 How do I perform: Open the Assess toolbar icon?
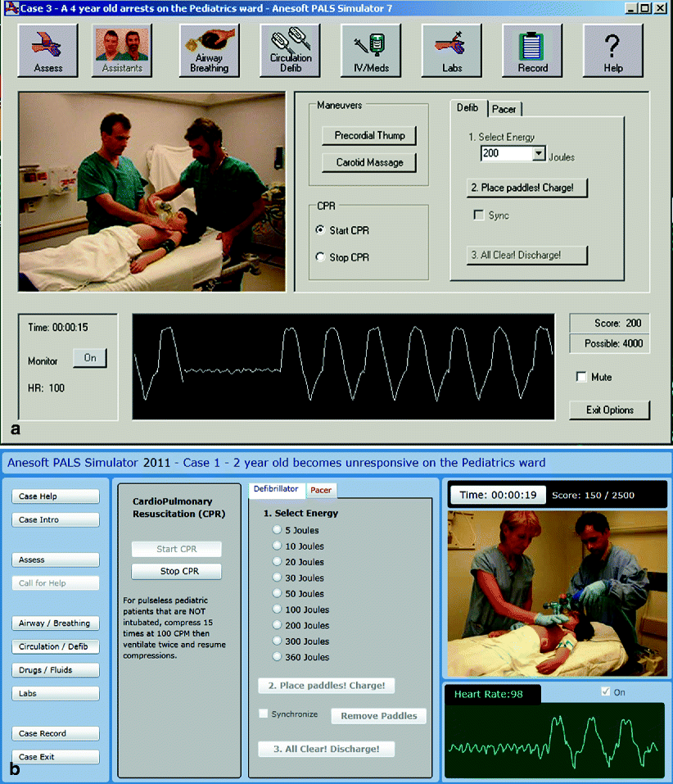pyautogui.click(x=48, y=50)
